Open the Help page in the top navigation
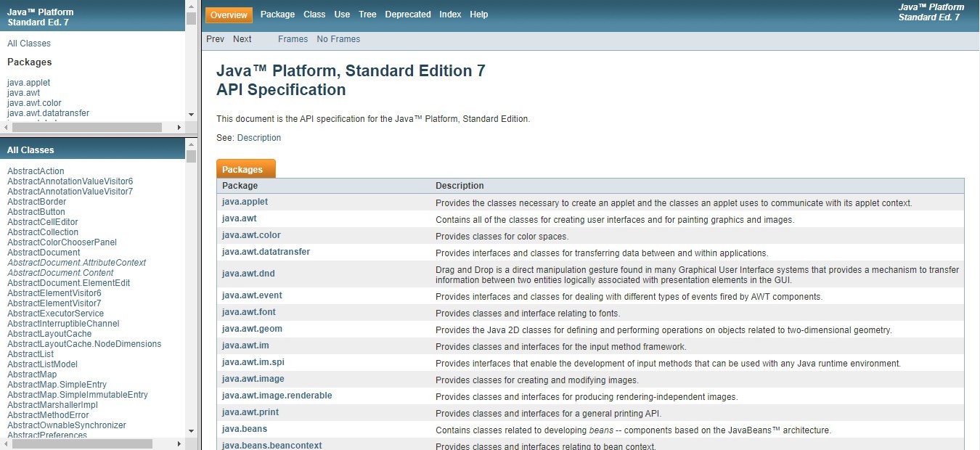The width and height of the screenshot is (980, 450). (x=478, y=15)
